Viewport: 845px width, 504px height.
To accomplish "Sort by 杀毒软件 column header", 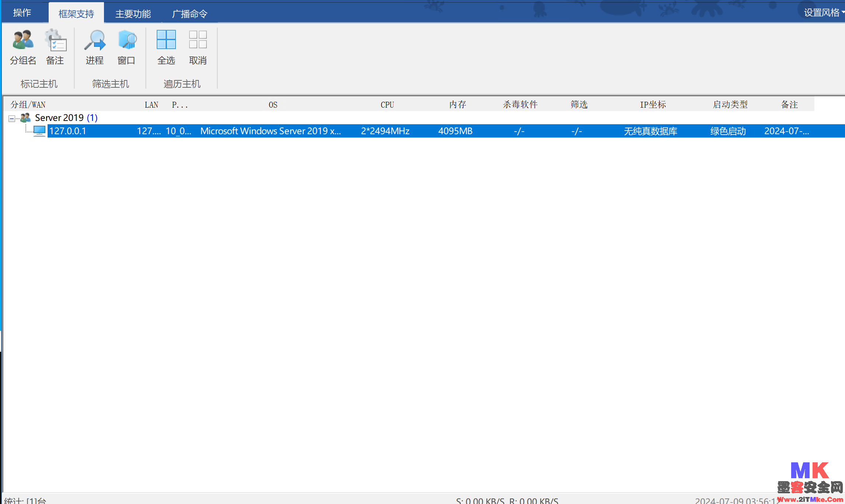I will (x=520, y=105).
